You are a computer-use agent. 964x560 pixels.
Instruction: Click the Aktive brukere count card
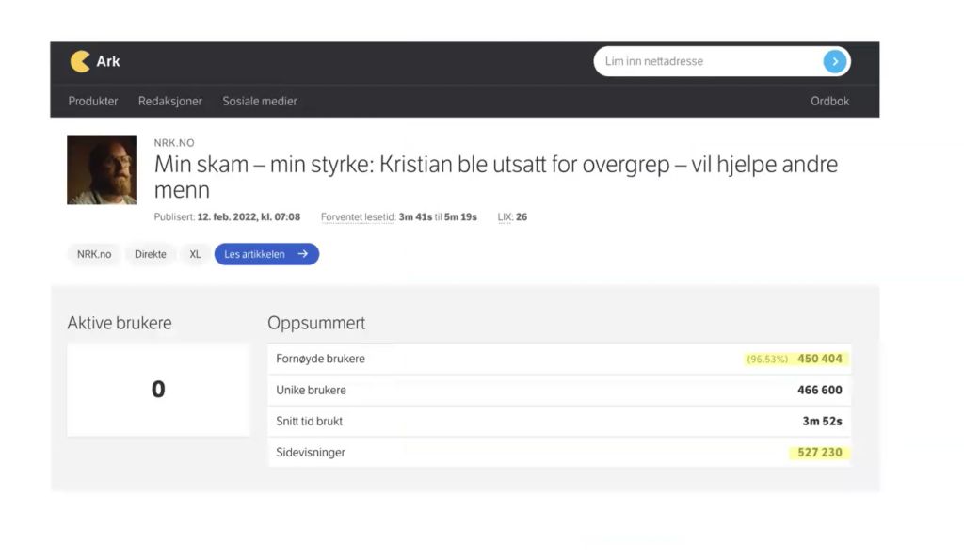point(158,390)
